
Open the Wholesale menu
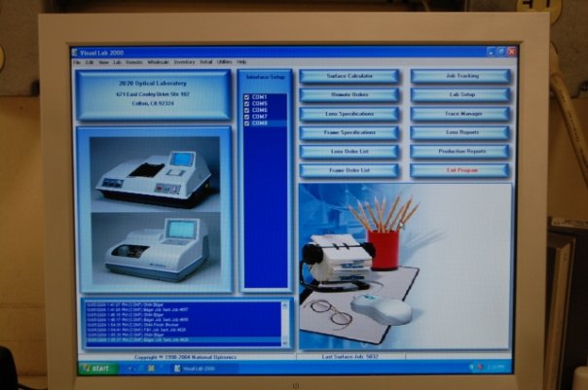[x=158, y=62]
